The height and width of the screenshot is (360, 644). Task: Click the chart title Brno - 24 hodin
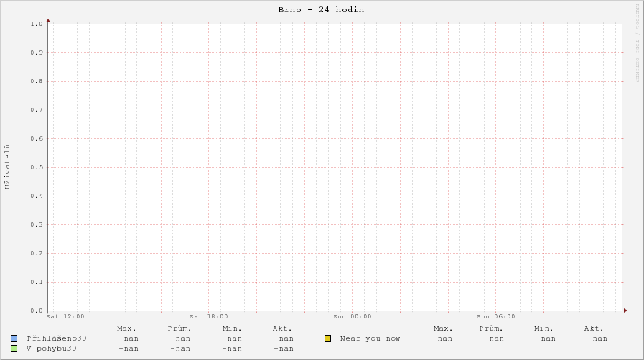pyautogui.click(x=321, y=10)
